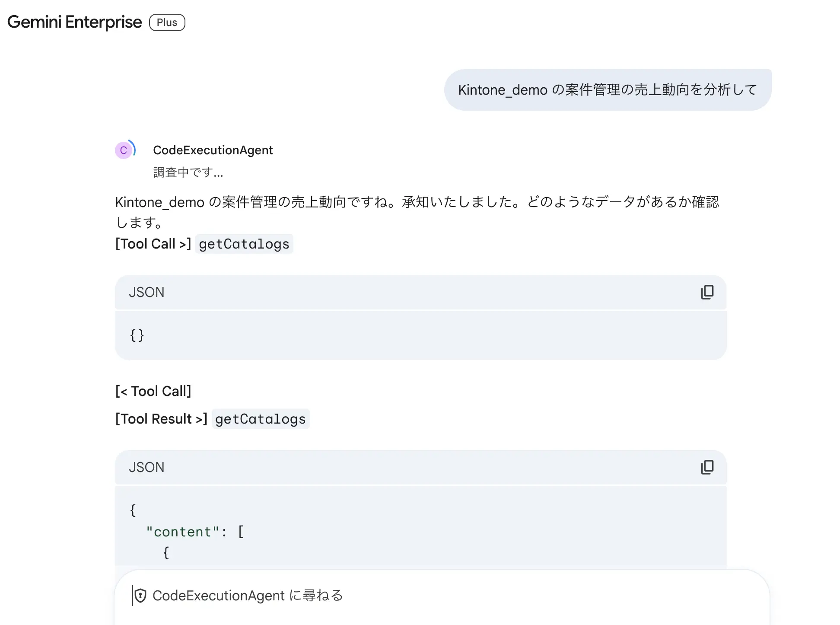840x625 pixels.
Task: Click the CodeExecutionAgent avatar icon
Action: 124,150
